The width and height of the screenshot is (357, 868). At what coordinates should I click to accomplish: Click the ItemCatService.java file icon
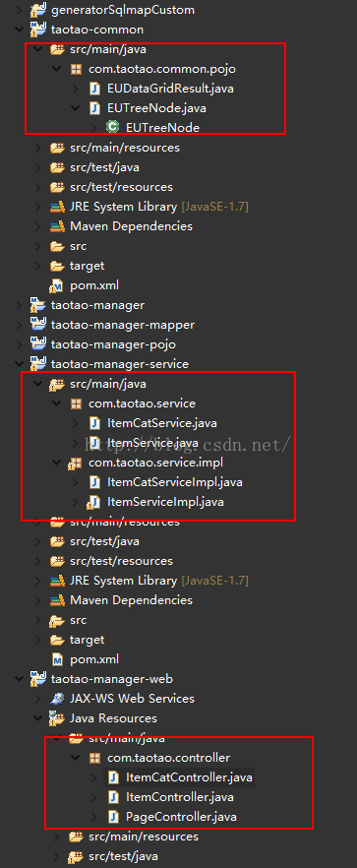coord(94,423)
